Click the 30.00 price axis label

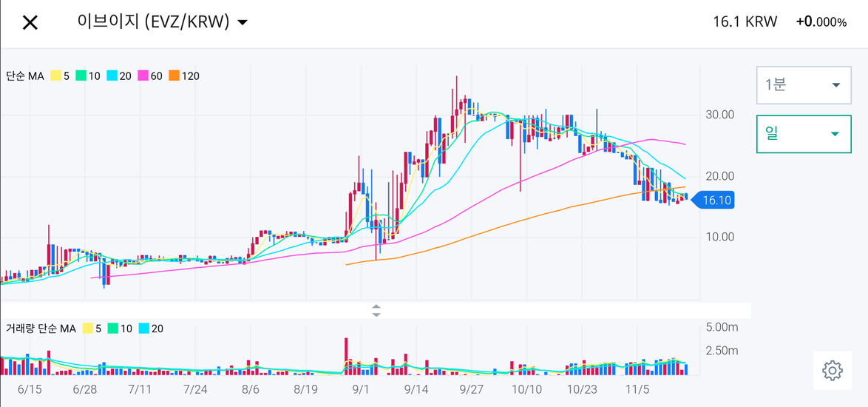[x=720, y=115]
